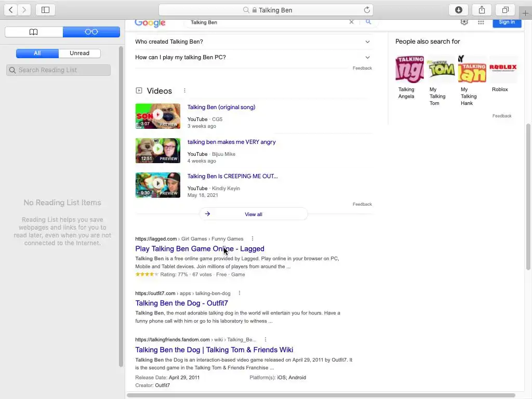Click My Talking Tom related search image
The image size is (532, 399).
click(x=441, y=69)
